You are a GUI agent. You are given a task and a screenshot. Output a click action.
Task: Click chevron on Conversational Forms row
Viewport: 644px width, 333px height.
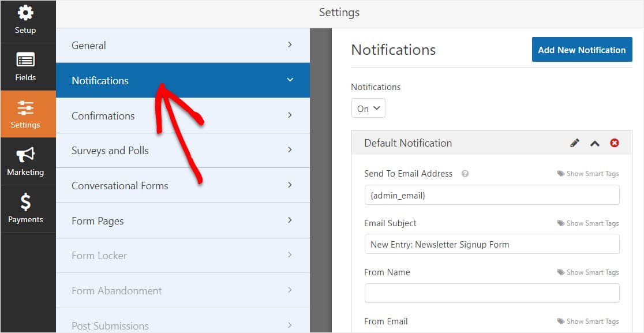point(290,185)
